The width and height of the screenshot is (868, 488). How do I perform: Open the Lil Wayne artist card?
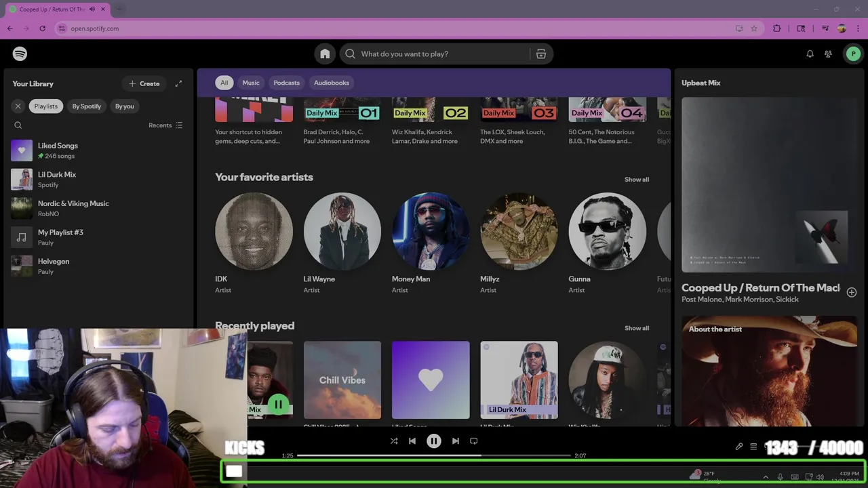(x=342, y=244)
